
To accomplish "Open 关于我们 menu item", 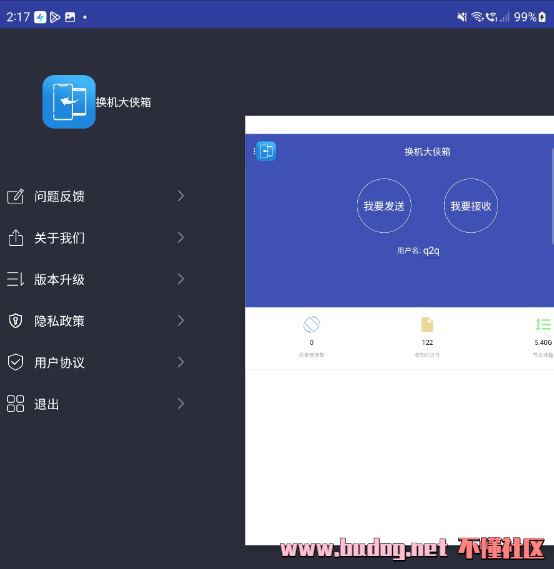I will [96, 238].
